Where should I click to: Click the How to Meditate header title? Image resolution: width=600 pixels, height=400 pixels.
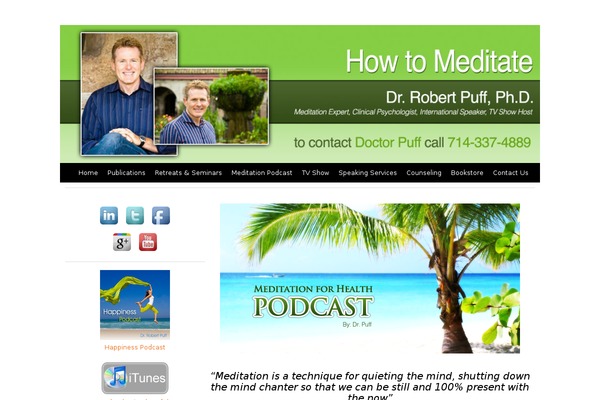pyautogui.click(x=439, y=61)
